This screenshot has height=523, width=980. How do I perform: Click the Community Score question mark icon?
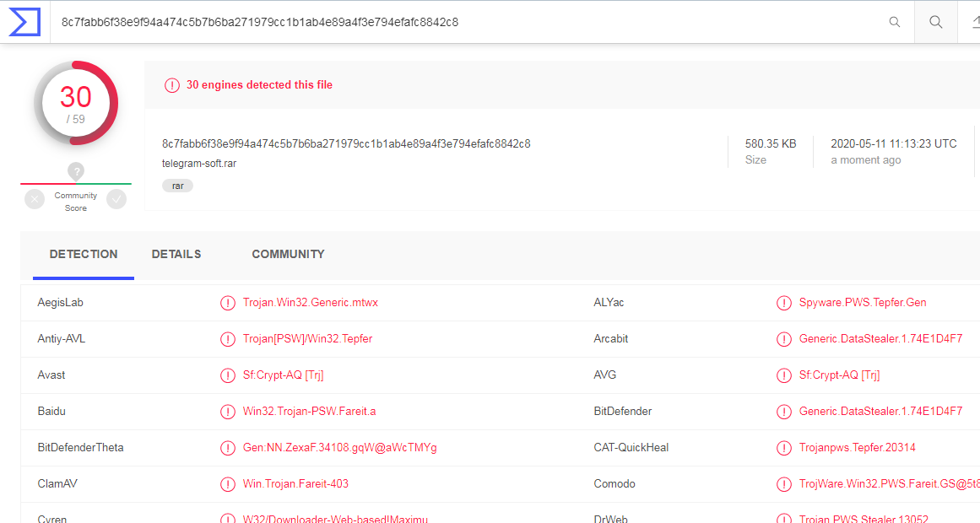pyautogui.click(x=76, y=172)
